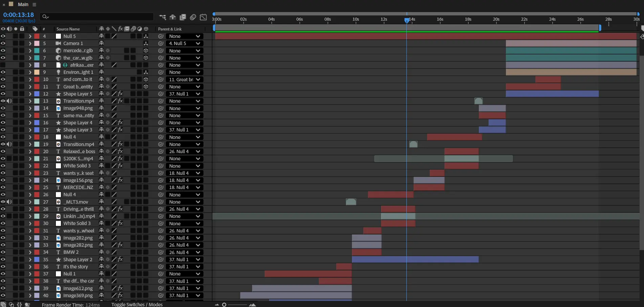Click the current timecode 0:00:13:18
This screenshot has width=644, height=307.
pyautogui.click(x=19, y=15)
